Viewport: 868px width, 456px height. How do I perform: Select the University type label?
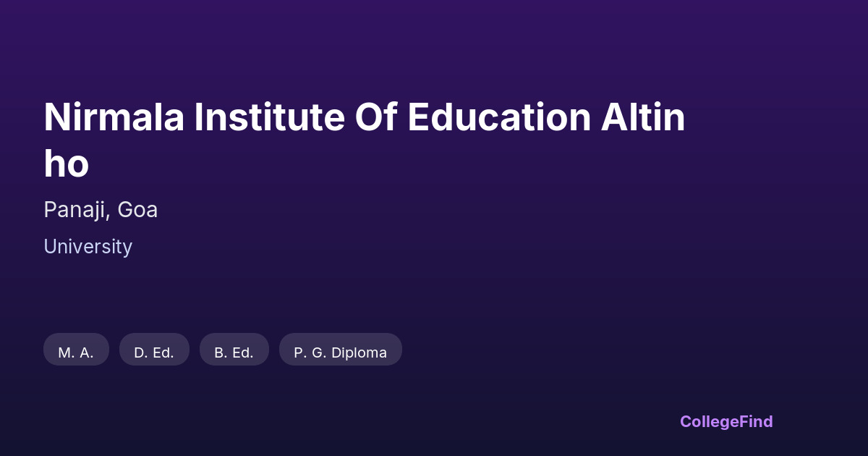pyautogui.click(x=88, y=247)
